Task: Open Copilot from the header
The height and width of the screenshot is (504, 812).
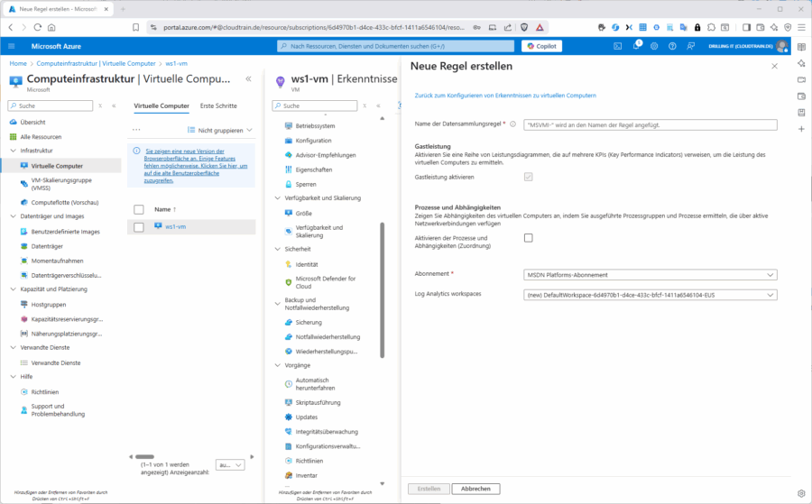Action: click(541, 46)
